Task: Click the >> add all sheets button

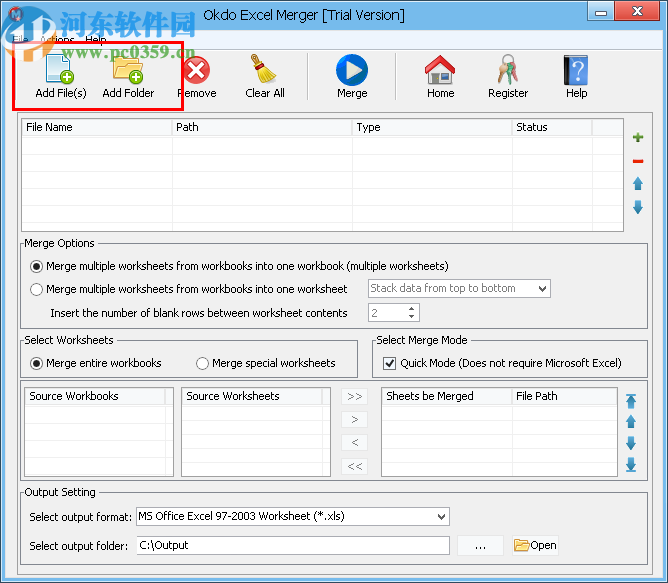Action: coord(354,396)
